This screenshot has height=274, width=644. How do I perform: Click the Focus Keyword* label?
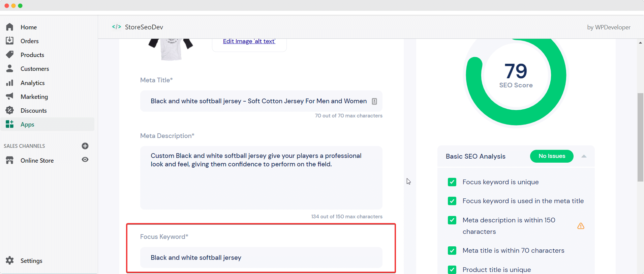[164, 237]
